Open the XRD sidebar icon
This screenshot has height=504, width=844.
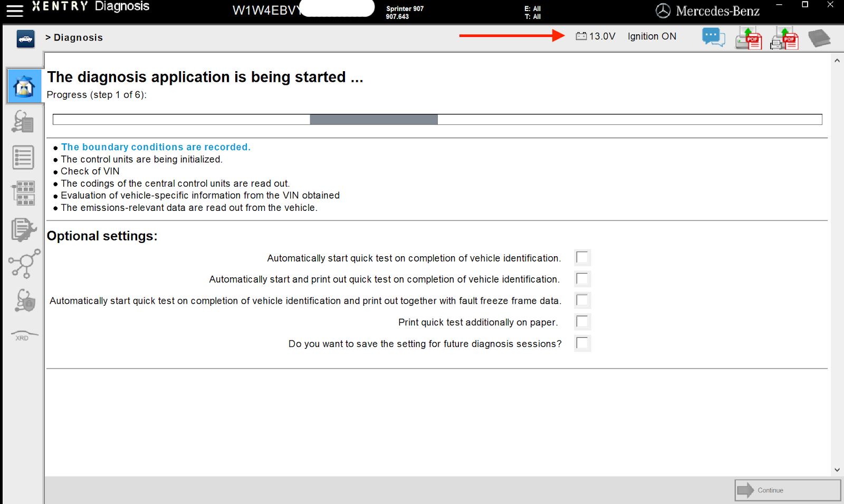pyautogui.click(x=24, y=336)
